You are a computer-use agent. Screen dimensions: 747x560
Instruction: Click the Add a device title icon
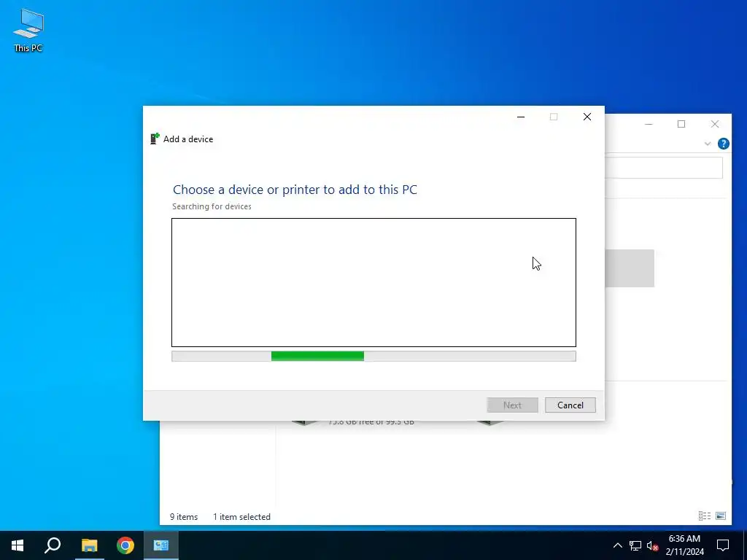(x=155, y=139)
